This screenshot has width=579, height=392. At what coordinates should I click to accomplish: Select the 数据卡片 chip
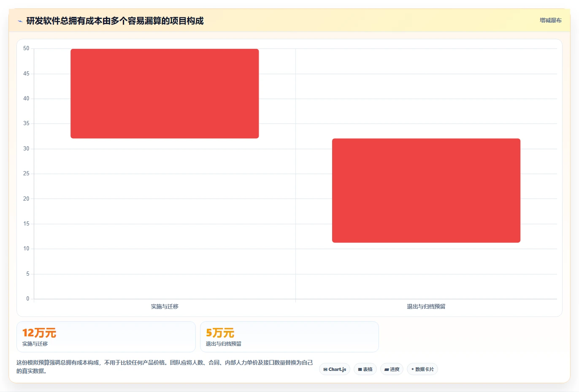pyautogui.click(x=422, y=369)
